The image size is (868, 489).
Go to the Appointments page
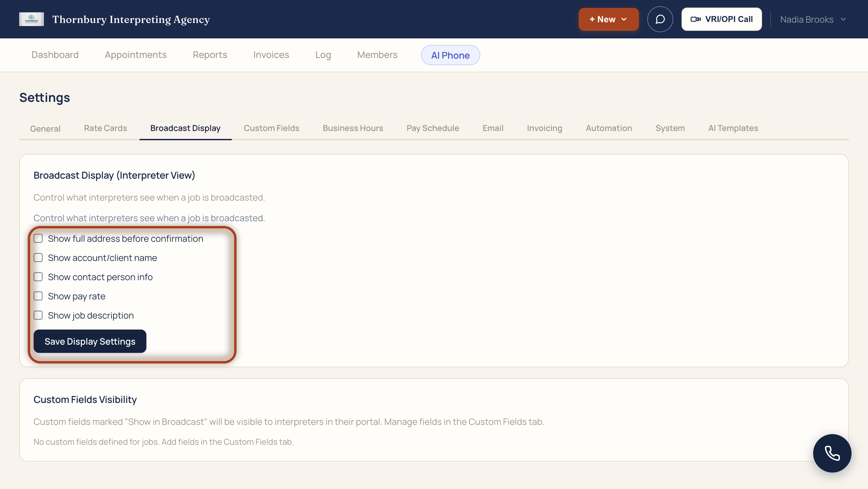coord(136,55)
